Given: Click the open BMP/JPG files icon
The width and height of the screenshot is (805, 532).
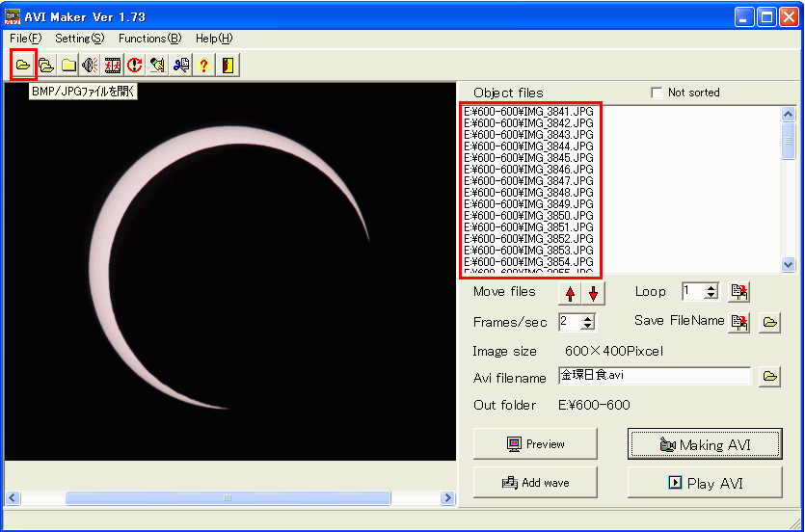Looking at the screenshot, I should (22, 66).
